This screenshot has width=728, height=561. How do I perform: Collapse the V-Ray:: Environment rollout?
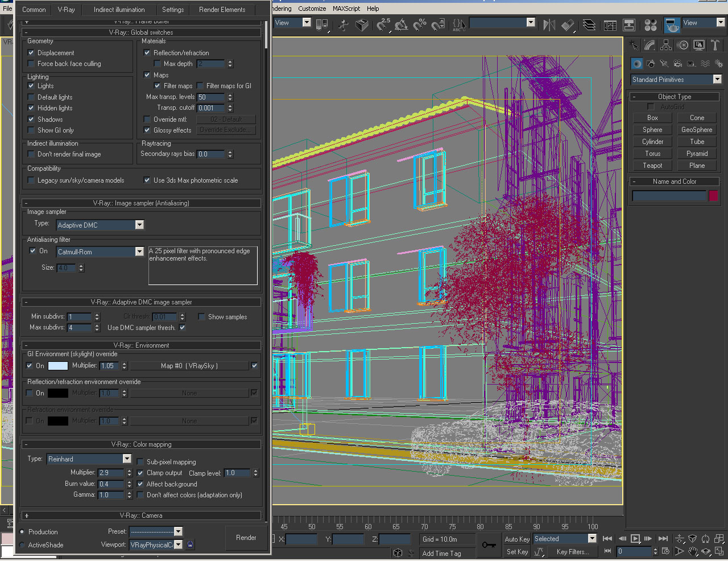(141, 345)
